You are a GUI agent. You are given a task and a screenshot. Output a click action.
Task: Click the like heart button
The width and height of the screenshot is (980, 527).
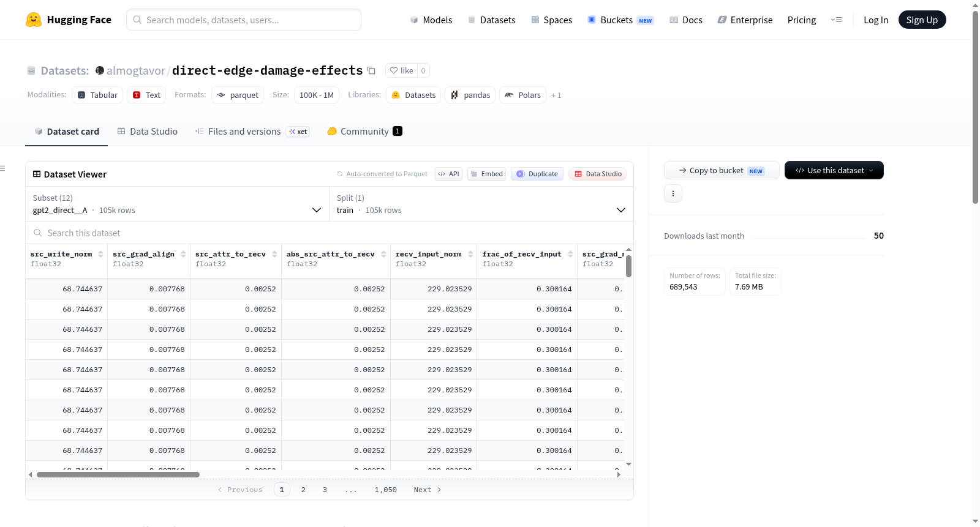(402, 70)
